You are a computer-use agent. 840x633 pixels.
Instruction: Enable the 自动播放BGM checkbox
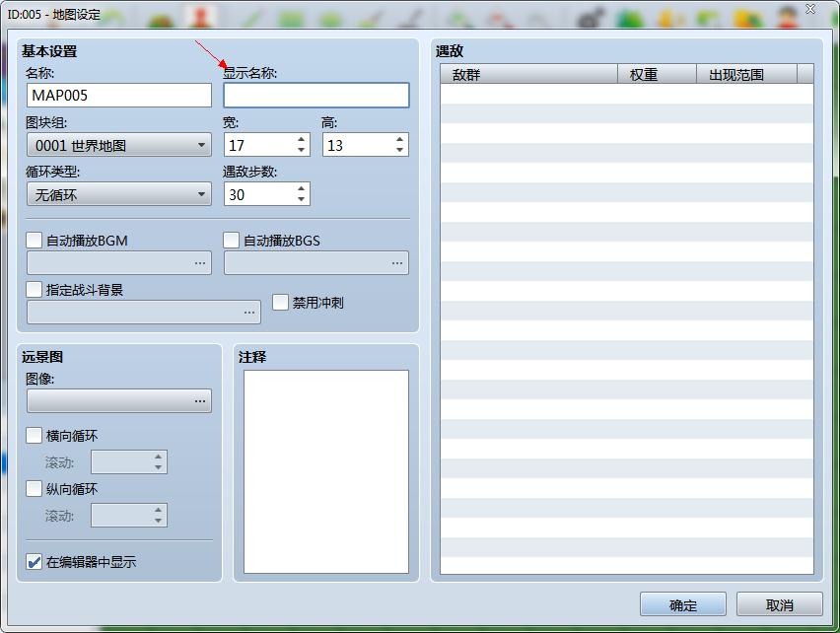point(35,240)
